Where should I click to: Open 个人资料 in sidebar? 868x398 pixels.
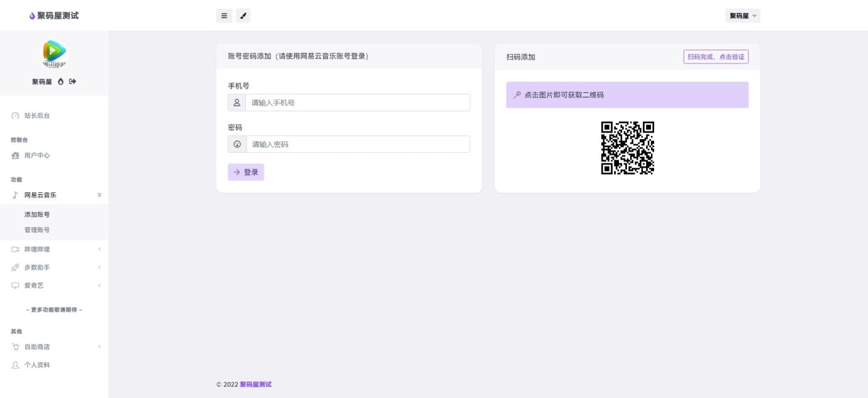(54, 365)
